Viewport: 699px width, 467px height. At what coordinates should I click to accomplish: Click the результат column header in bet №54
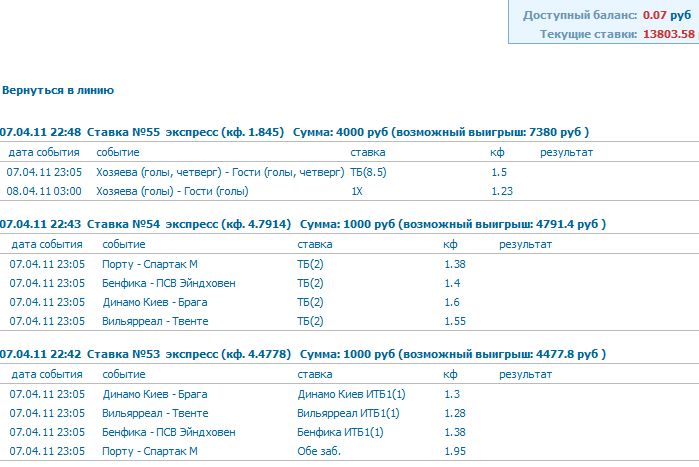[x=526, y=245]
